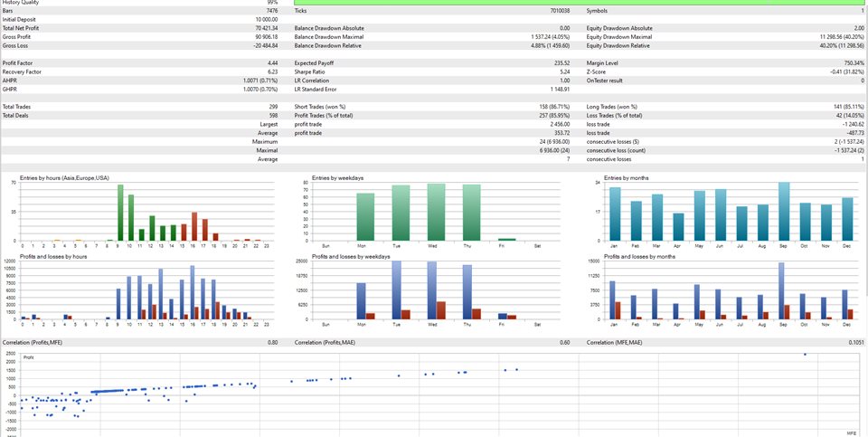
Task: Click the Total Trades value 299
Action: [x=273, y=107]
